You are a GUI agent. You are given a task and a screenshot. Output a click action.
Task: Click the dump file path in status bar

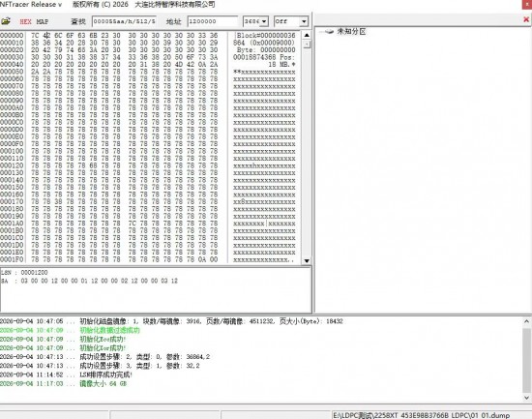422,415
